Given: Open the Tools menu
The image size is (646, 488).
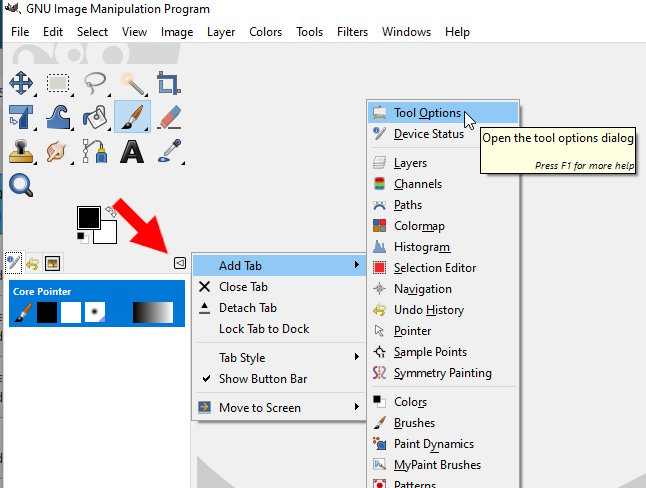Looking at the screenshot, I should [309, 32].
